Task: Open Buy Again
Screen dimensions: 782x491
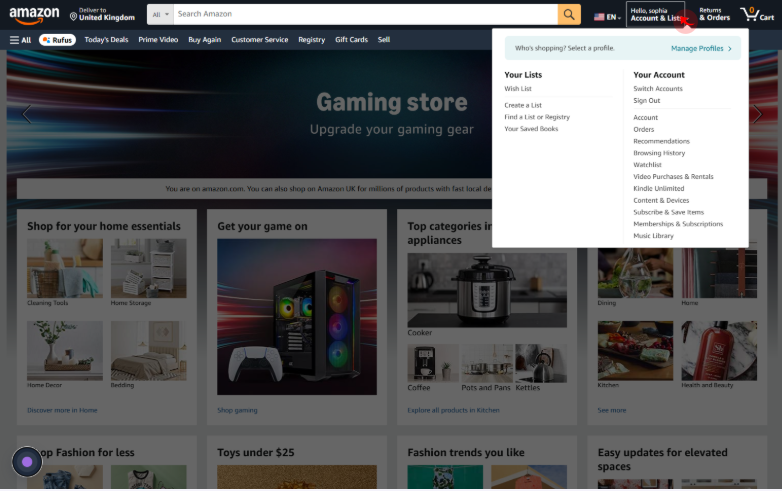Action: point(204,40)
